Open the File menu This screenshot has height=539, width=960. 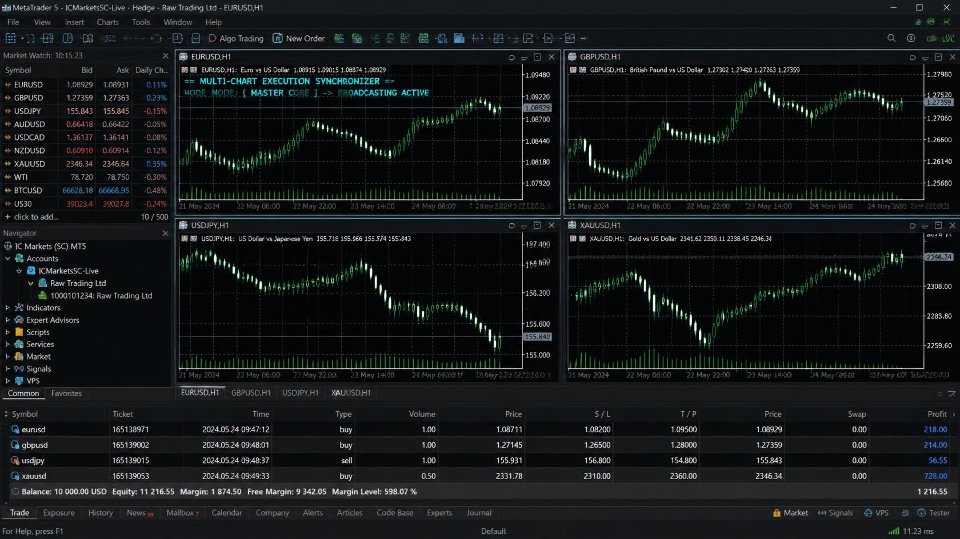point(13,22)
